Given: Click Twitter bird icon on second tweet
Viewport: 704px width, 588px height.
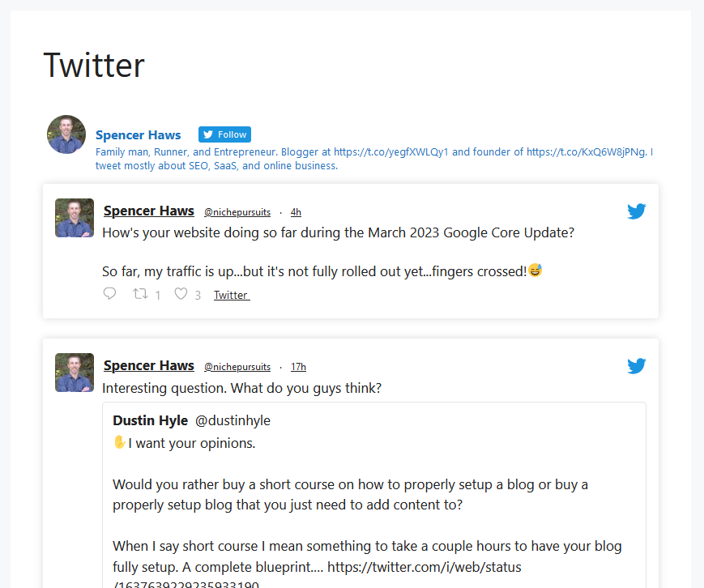Looking at the screenshot, I should pos(636,366).
